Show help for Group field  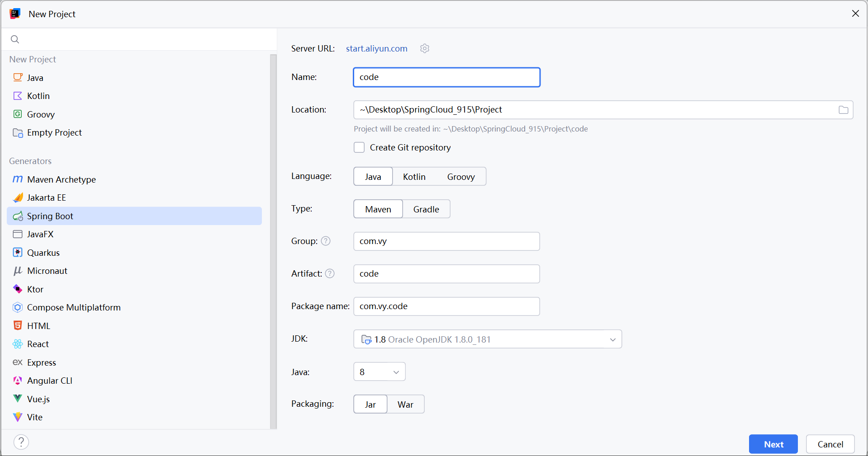pos(326,241)
